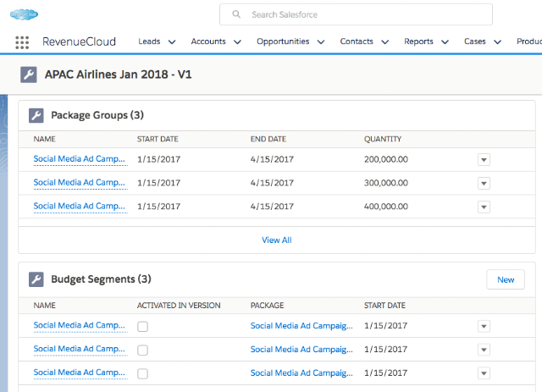542x392 pixels.
Task: Toggle Activated in Version for third budget segment
Action: coord(142,373)
